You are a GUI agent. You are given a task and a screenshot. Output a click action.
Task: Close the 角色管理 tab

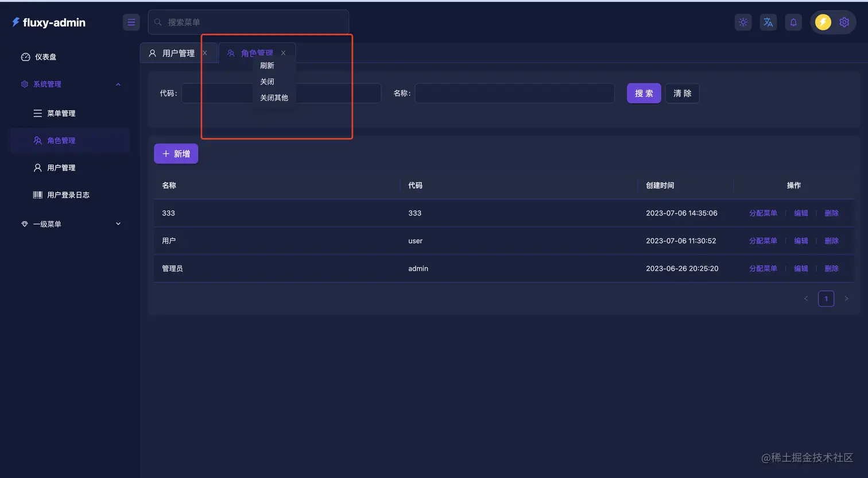283,53
